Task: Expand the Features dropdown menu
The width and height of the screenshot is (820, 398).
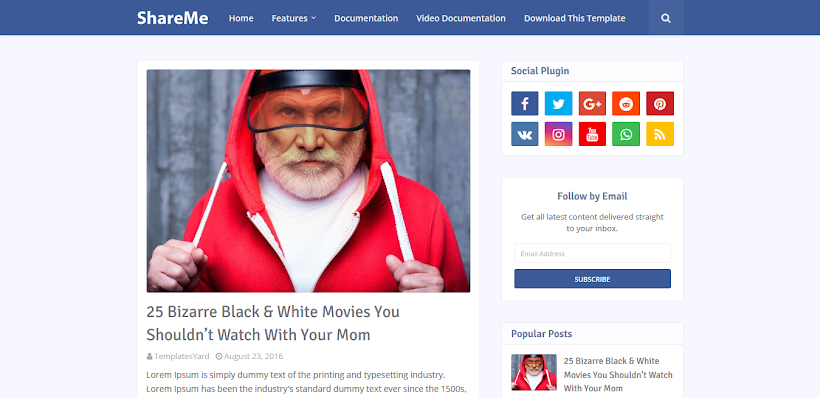Action: pyautogui.click(x=294, y=18)
